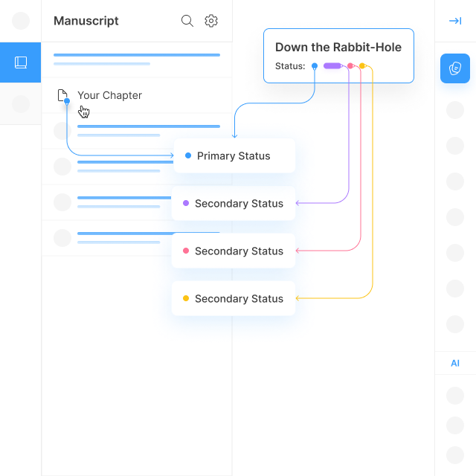Image resolution: width=476 pixels, height=476 pixels.
Task: Select the Your Chapter item
Action: tap(137, 95)
